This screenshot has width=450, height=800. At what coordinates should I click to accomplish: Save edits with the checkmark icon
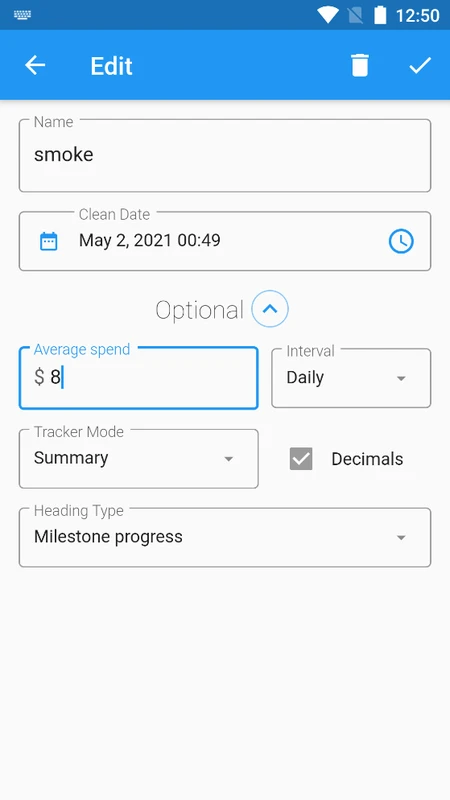pyautogui.click(x=420, y=65)
